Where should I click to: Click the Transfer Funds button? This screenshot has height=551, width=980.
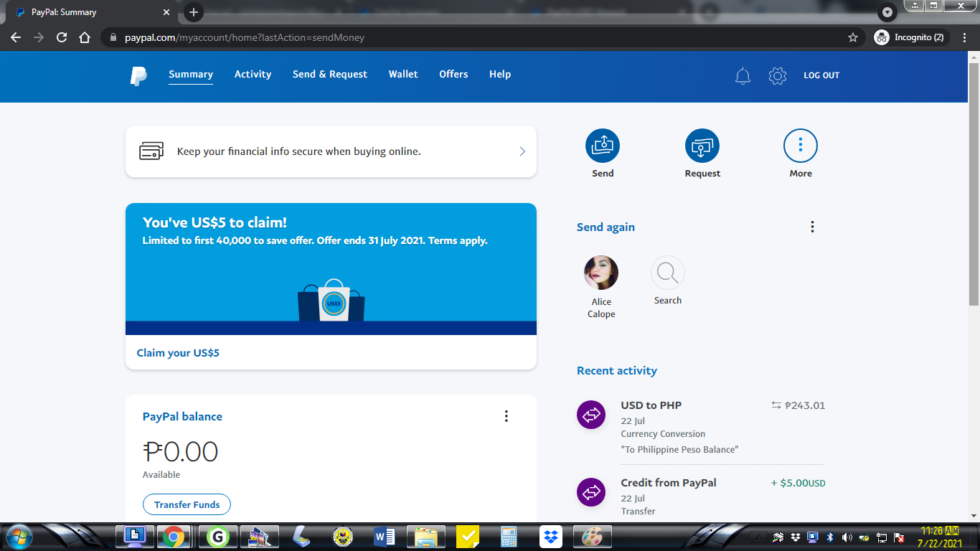point(187,504)
